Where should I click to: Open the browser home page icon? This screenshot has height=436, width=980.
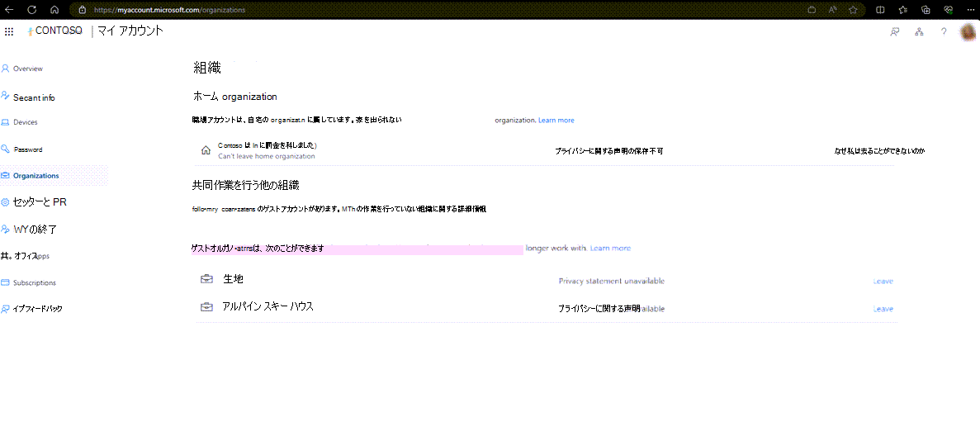[54, 10]
